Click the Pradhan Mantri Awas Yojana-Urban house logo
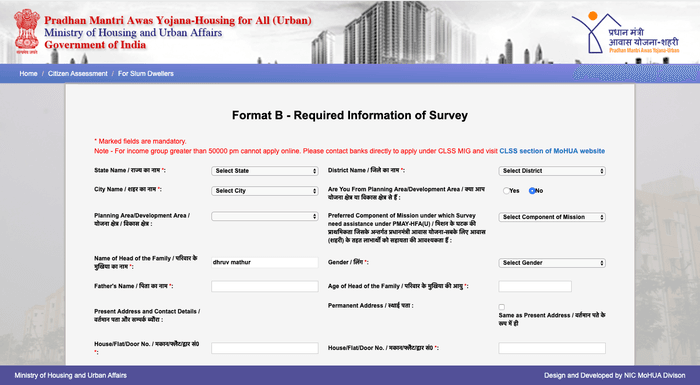This screenshot has width=700, height=385. 625,33
